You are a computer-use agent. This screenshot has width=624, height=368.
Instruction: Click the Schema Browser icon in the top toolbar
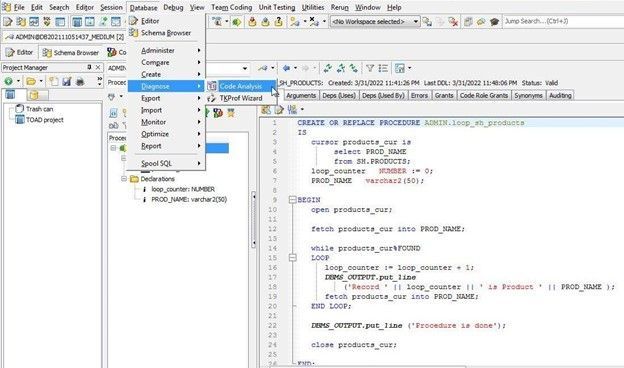coord(21,21)
